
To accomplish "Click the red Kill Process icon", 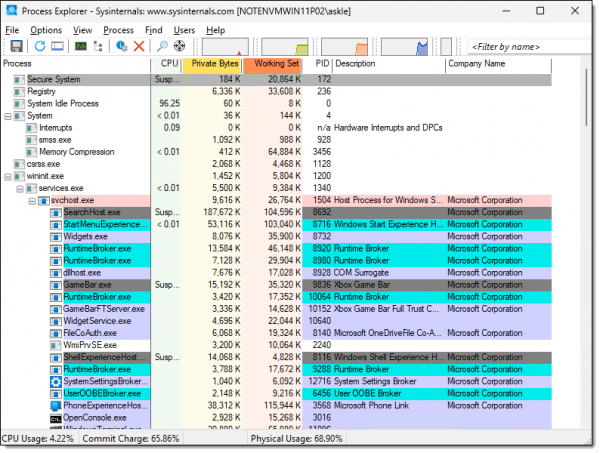I will click(x=139, y=46).
